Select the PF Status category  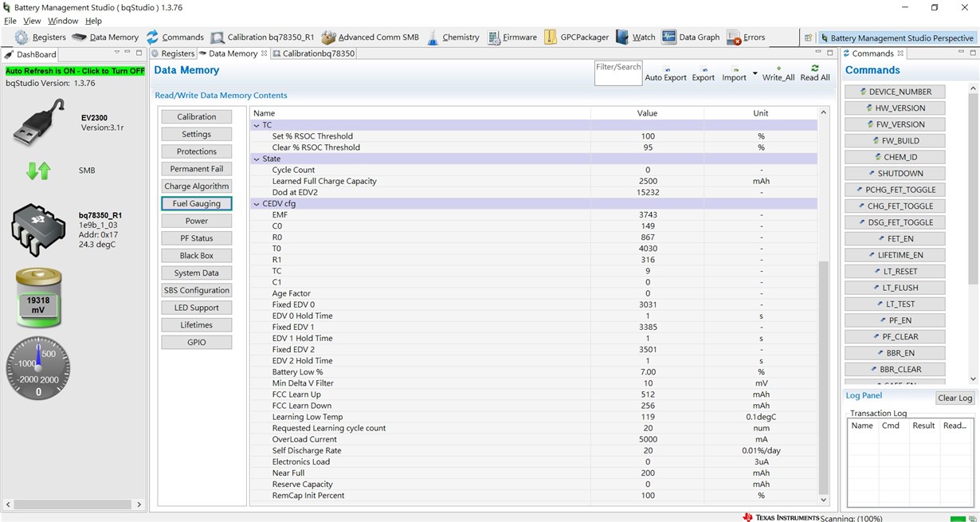(197, 238)
